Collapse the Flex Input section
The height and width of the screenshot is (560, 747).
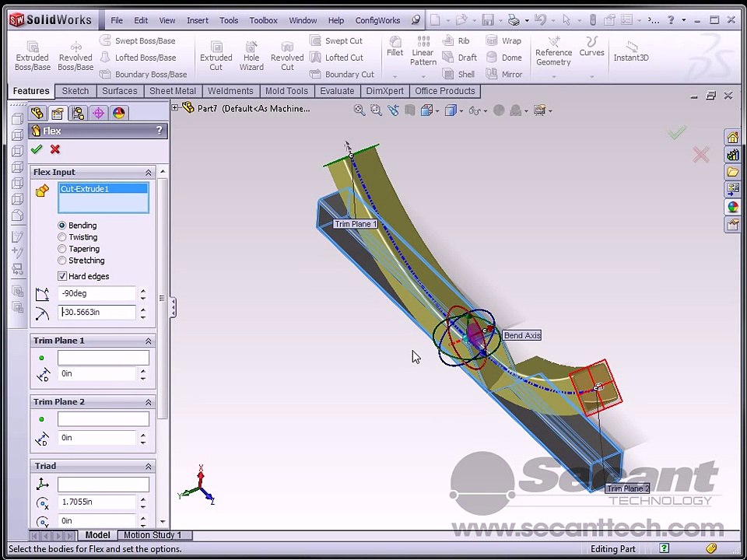tap(148, 173)
